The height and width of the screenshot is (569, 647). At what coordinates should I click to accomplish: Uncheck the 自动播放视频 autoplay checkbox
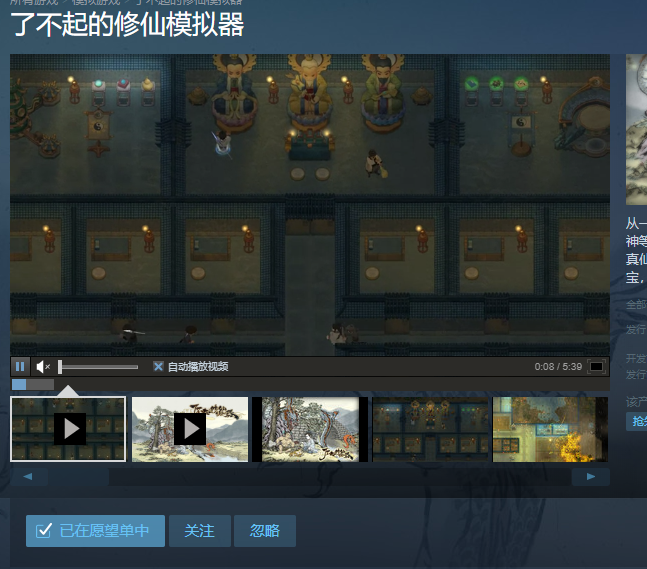pos(158,366)
